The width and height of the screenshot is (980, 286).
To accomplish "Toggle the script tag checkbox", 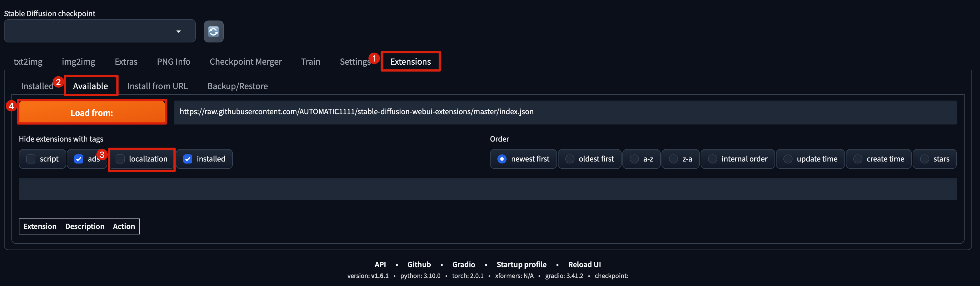I will pos(31,159).
